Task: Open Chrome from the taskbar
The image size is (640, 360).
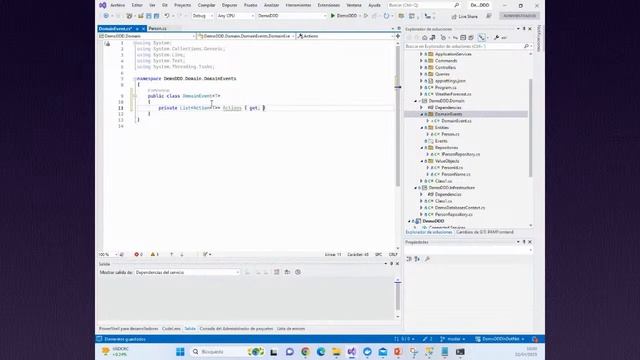Action: pos(305,351)
